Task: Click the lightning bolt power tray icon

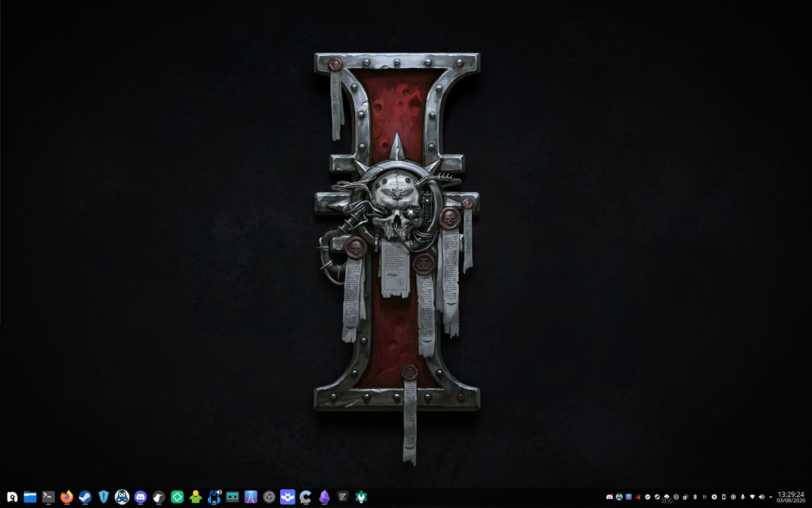Action: 714,496
